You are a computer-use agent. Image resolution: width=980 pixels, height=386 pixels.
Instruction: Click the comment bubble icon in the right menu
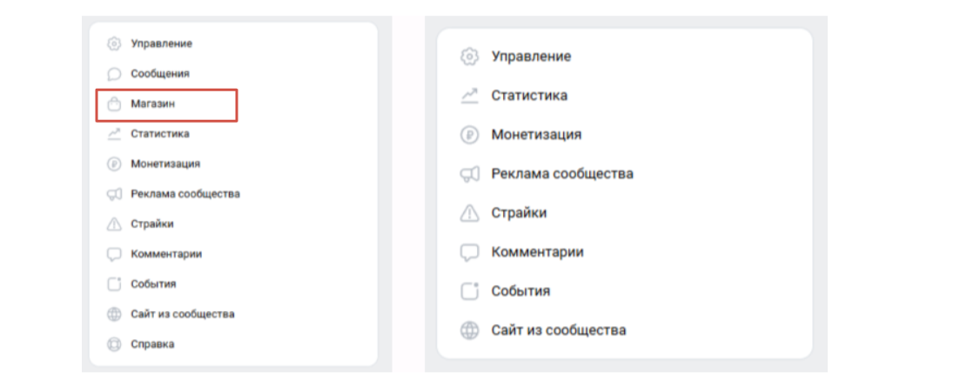click(x=470, y=252)
